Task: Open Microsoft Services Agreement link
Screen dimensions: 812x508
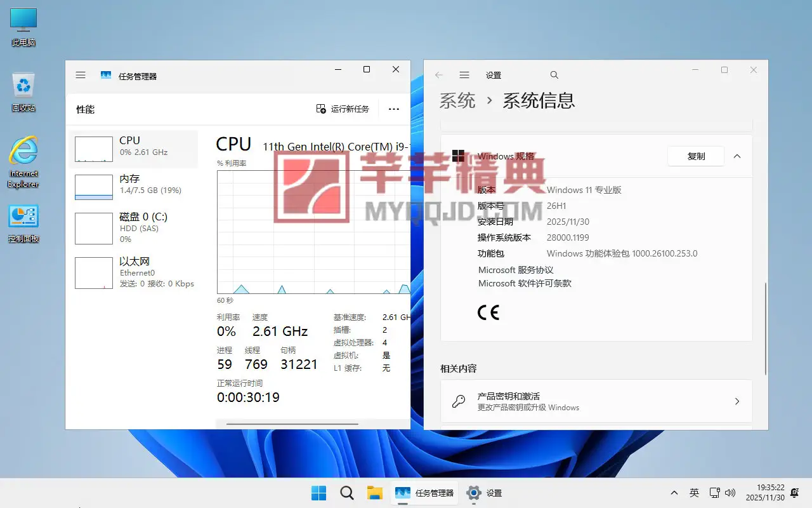Action: click(516, 270)
